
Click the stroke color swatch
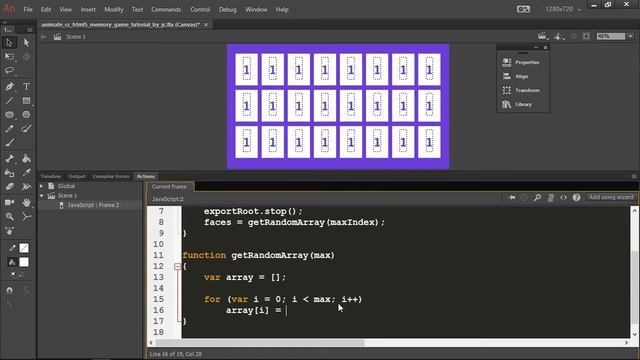24,248
